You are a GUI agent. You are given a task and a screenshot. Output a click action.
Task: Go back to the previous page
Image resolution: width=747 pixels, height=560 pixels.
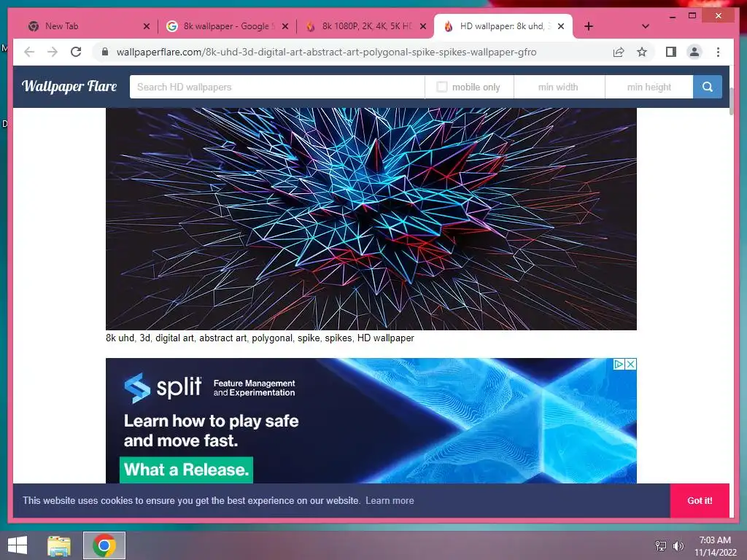pos(29,52)
